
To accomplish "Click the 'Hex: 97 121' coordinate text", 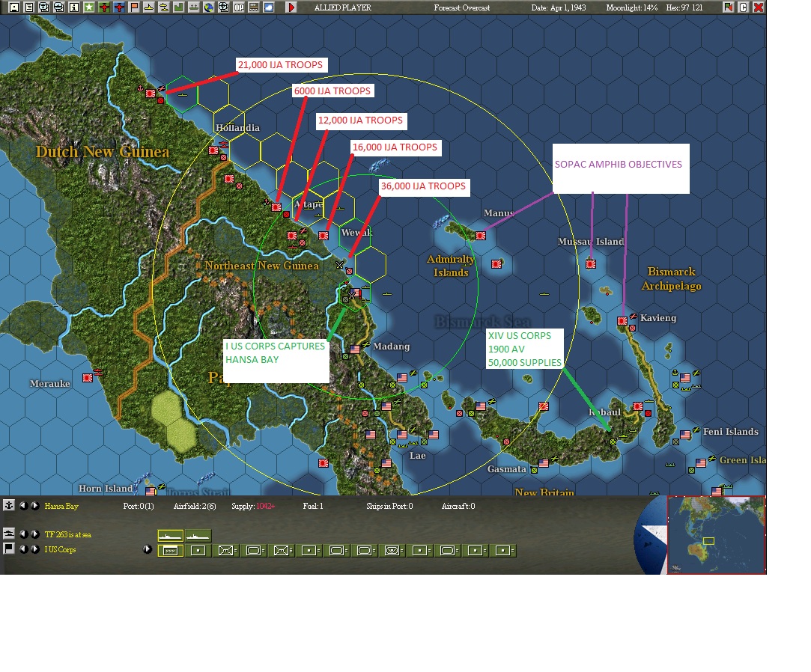I will tap(684, 7).
